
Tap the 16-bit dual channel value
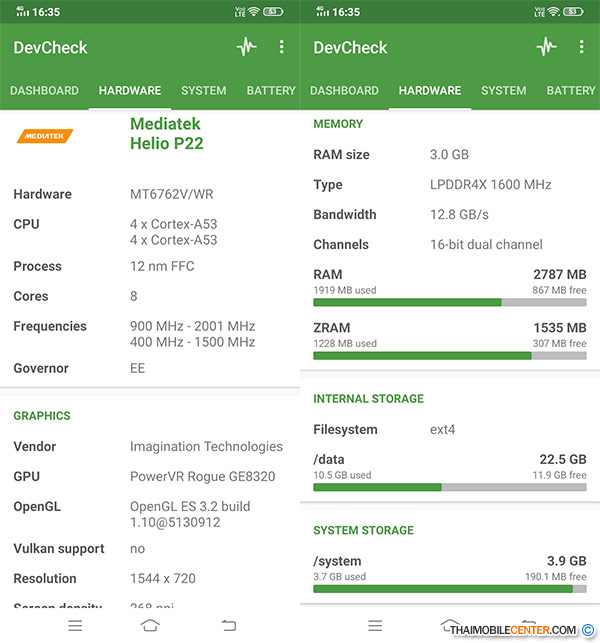tap(486, 244)
